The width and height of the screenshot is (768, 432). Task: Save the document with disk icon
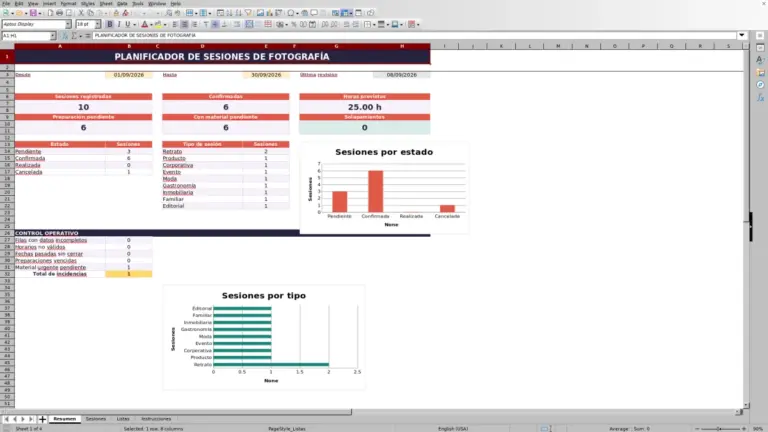[33, 13]
